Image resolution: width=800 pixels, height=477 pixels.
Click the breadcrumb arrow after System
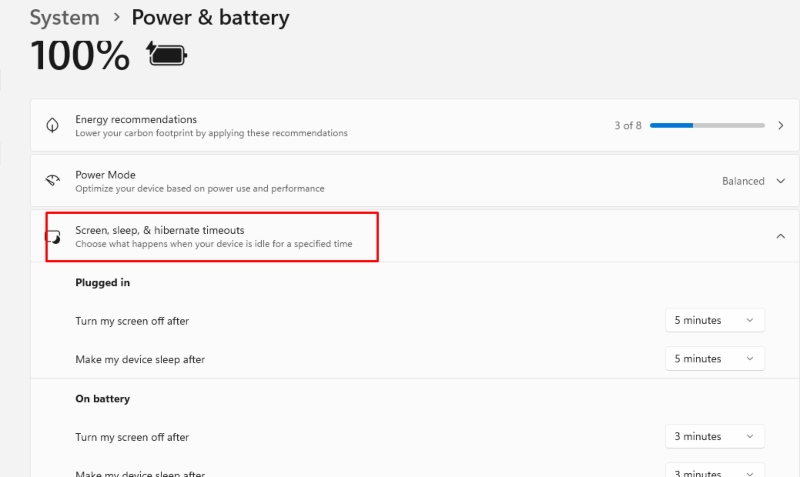click(116, 17)
